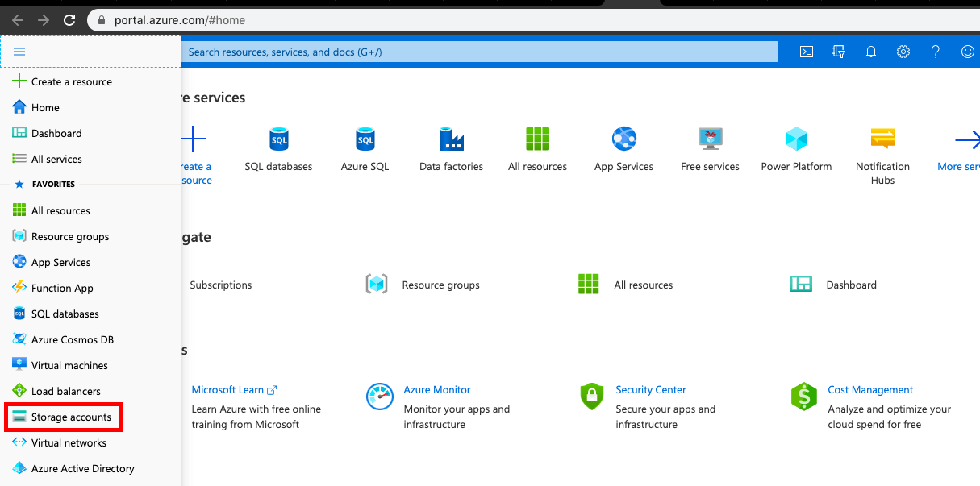Viewport: 980px width, 486px height.
Task: Click the search resources input field
Action: click(480, 52)
